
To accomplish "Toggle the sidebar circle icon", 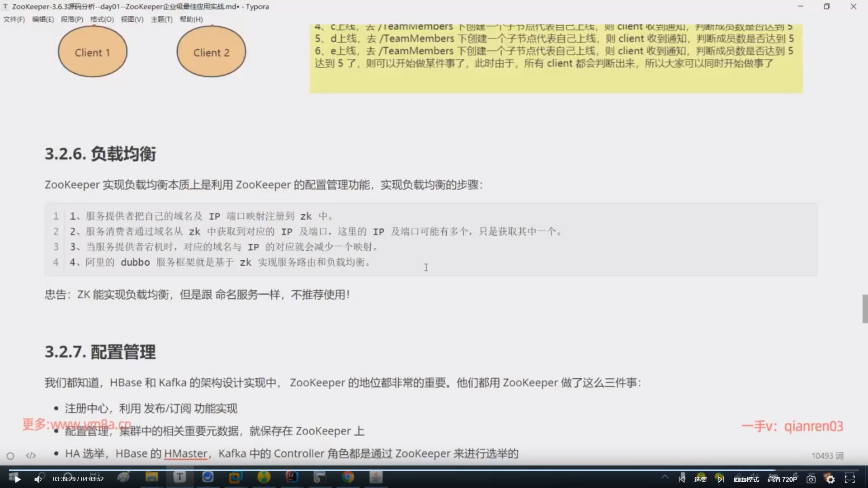I will click(10, 455).
